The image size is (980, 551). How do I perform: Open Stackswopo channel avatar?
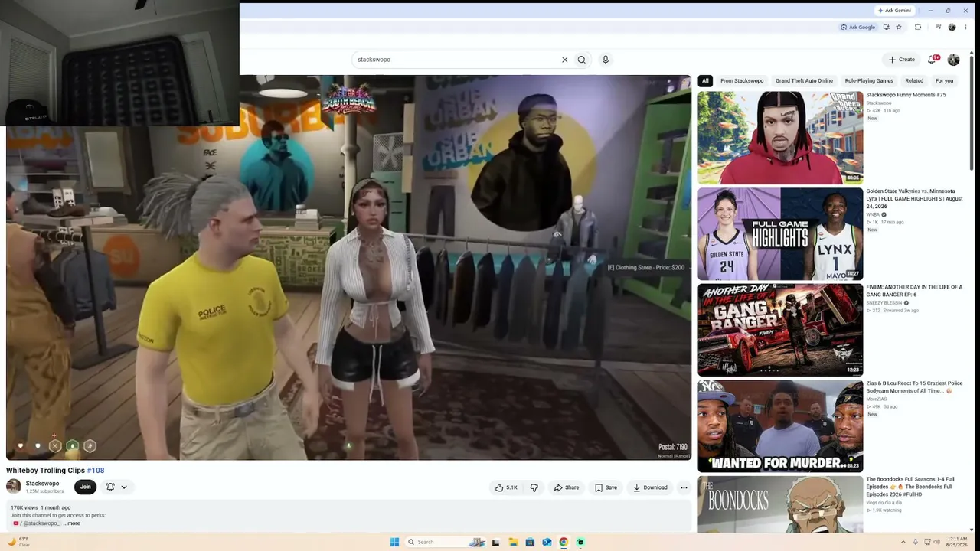pyautogui.click(x=14, y=487)
